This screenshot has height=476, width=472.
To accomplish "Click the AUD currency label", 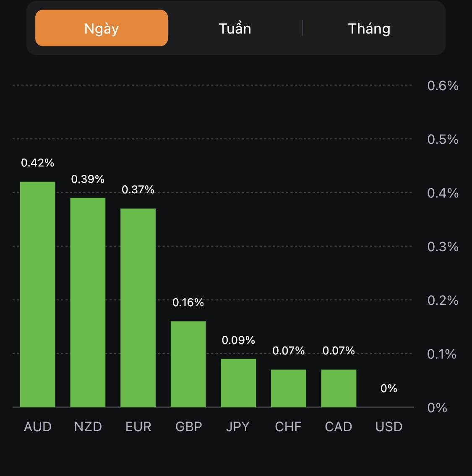I will (38, 427).
